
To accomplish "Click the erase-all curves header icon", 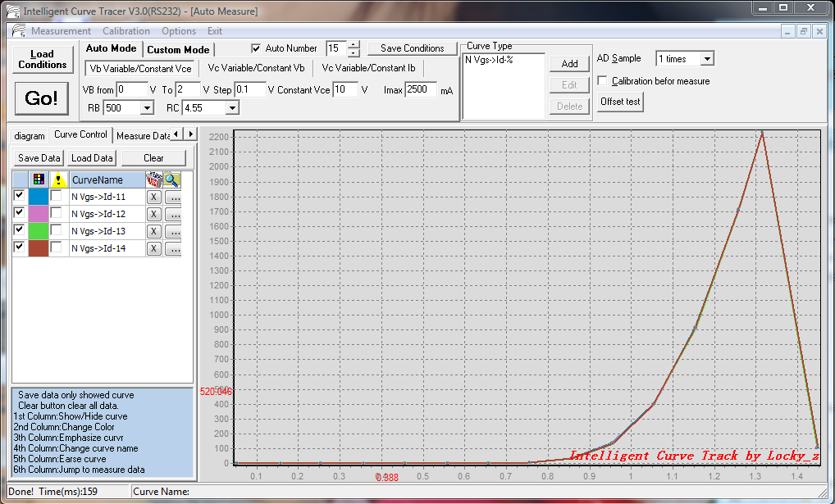I will (x=154, y=179).
